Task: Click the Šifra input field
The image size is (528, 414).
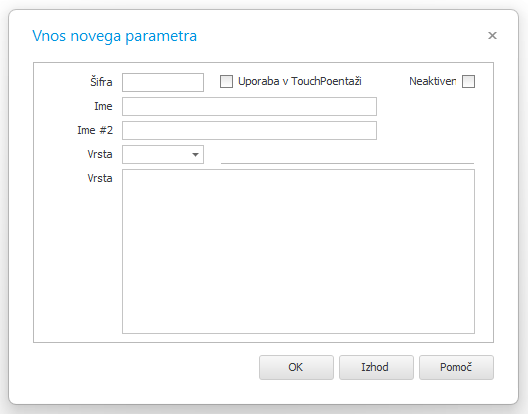Action: [163, 82]
